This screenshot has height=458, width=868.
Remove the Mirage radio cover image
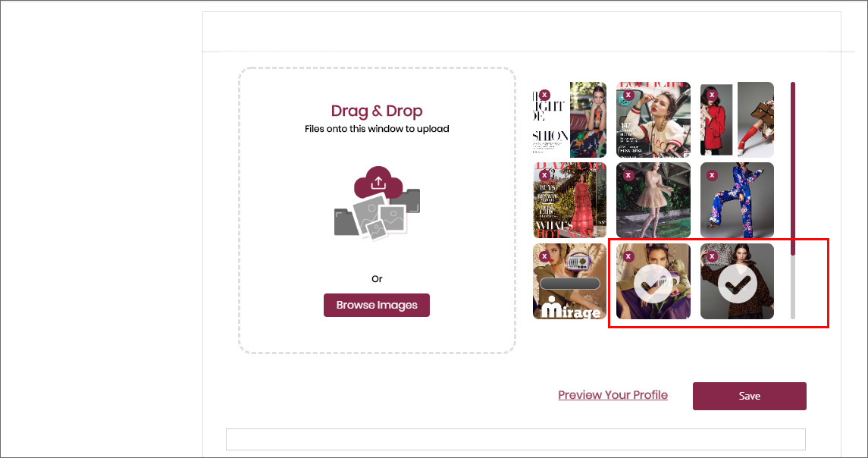545,256
